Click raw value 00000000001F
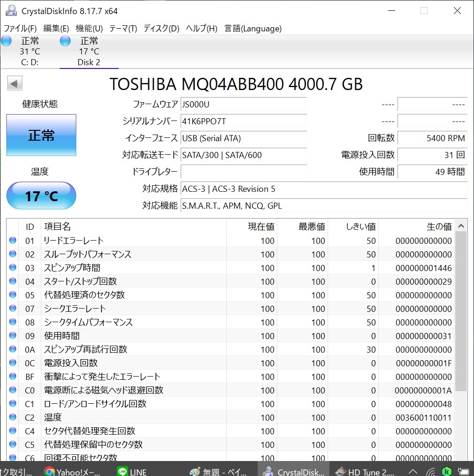Viewport: 474px width, 476px height. (424, 363)
